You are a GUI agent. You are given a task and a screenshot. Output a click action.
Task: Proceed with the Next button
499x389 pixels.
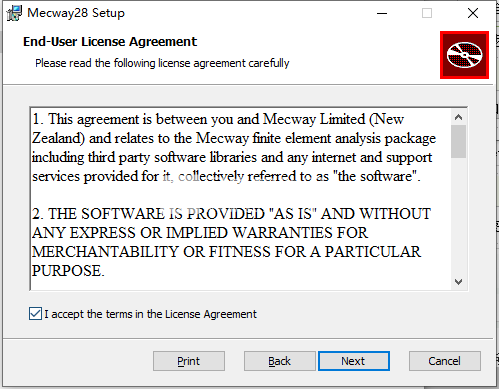[x=354, y=361]
